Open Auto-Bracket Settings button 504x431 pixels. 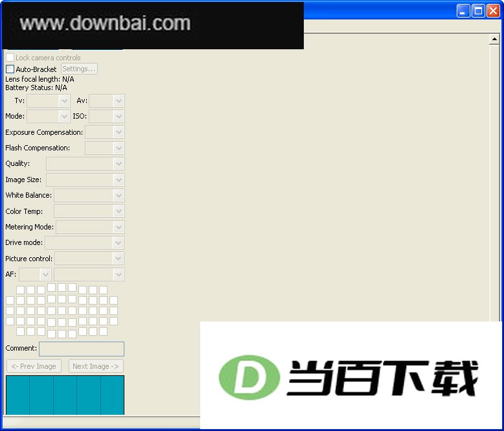pos(79,69)
